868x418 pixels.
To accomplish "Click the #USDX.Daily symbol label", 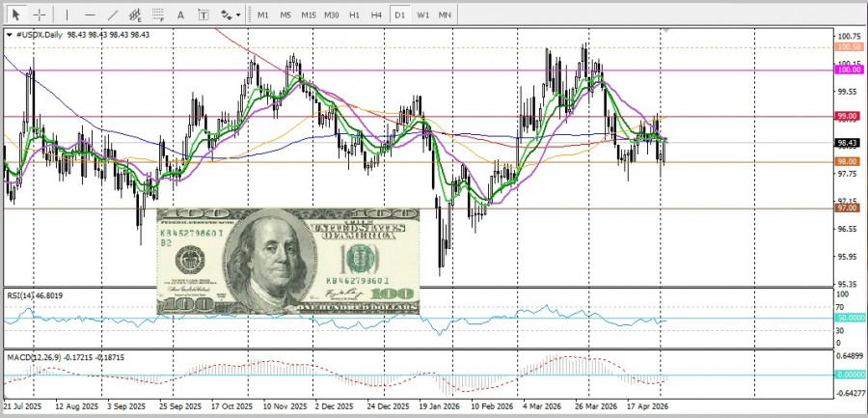I will pos(41,35).
